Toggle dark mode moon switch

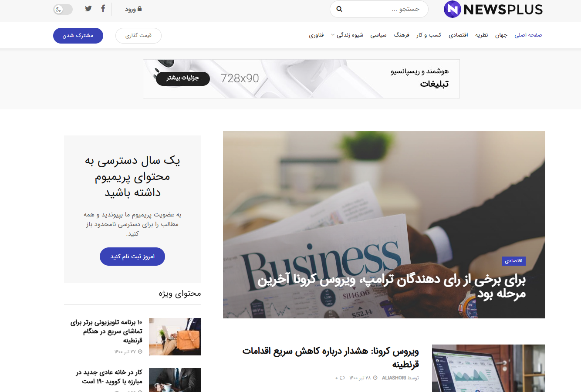(63, 9)
